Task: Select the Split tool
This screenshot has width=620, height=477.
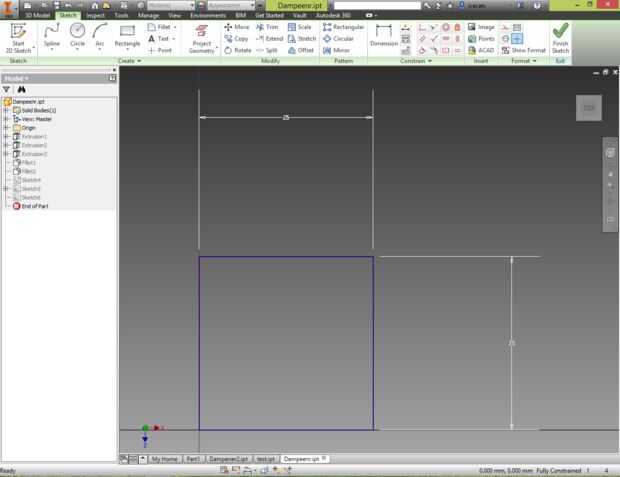Action: 267,50
